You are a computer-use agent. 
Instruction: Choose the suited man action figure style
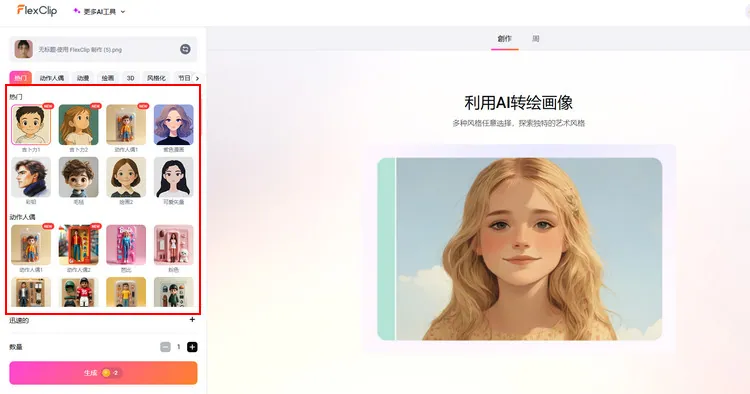pyautogui.click(x=31, y=292)
